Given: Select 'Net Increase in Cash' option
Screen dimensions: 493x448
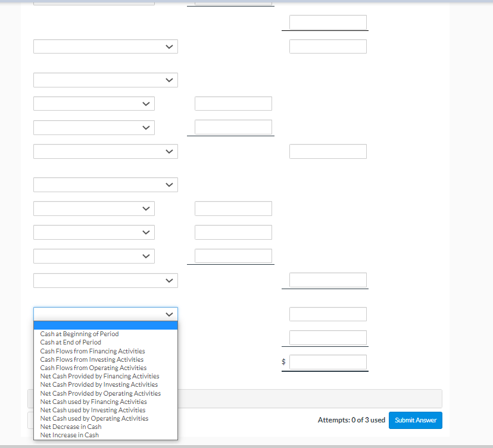Looking at the screenshot, I should (105, 435).
